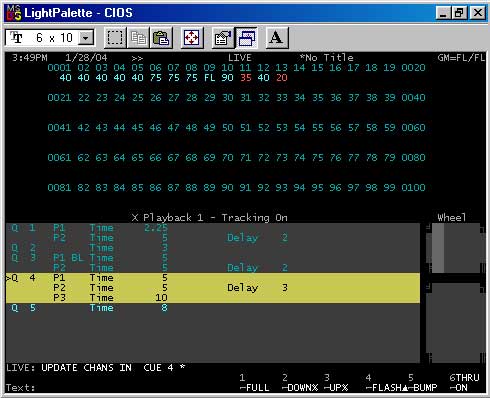The height and width of the screenshot is (398, 490).
Task: Click the 3:49PM clock display
Action: 30,58
